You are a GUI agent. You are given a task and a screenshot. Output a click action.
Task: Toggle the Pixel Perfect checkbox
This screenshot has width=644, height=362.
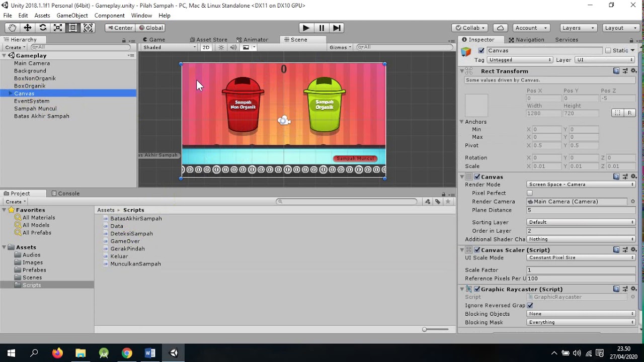coord(530,193)
